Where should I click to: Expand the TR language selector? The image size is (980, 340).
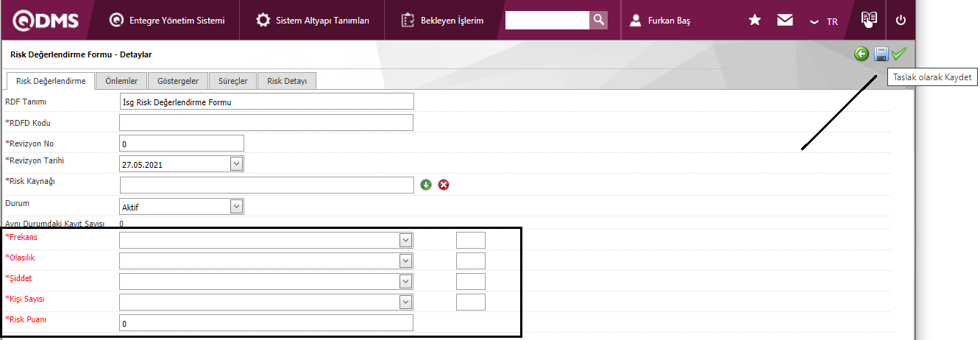point(824,21)
